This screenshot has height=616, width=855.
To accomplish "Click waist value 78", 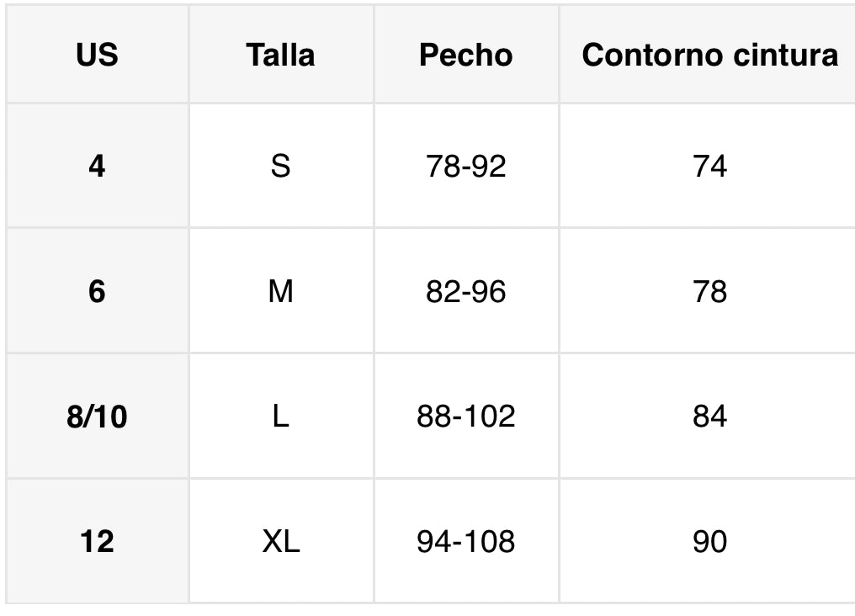I will pos(709,291).
